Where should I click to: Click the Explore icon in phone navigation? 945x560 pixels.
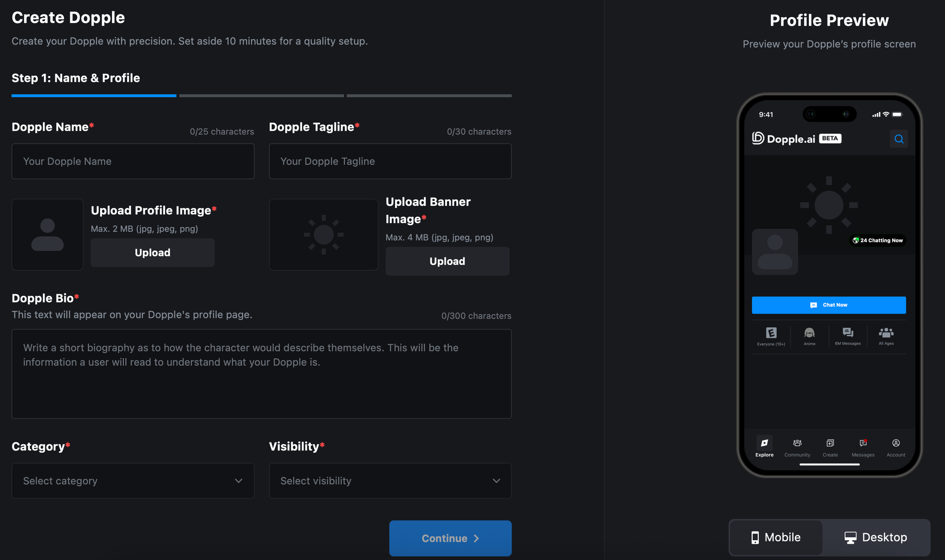[764, 443]
